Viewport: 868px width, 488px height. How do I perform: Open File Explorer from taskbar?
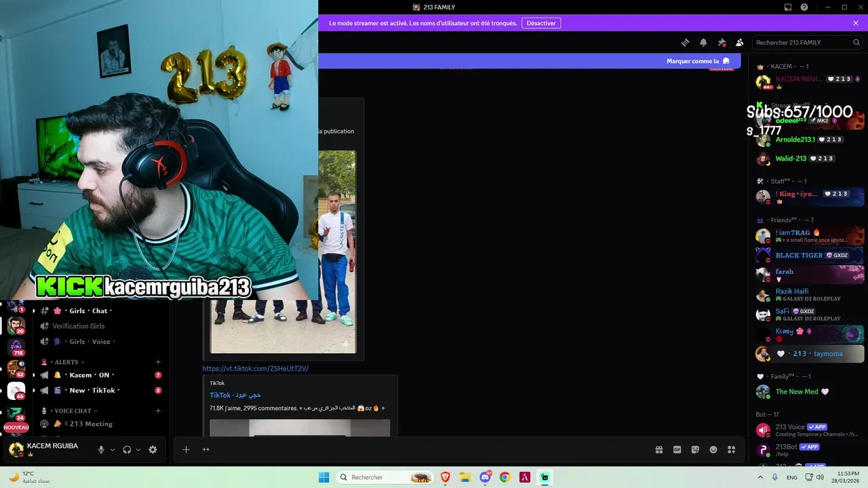(465, 477)
